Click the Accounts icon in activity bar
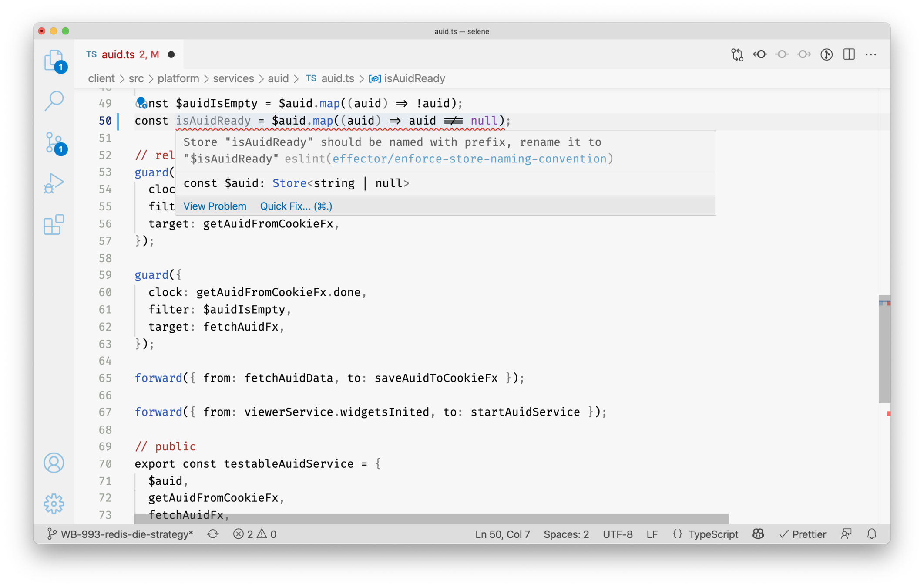 tap(54, 463)
